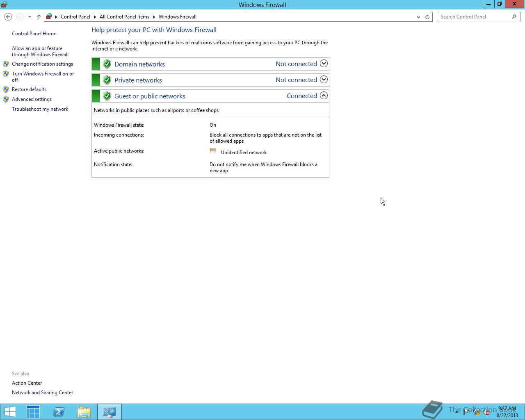525x420 pixels.
Task: Click the Forward navigation arrow
Action: click(x=20, y=17)
